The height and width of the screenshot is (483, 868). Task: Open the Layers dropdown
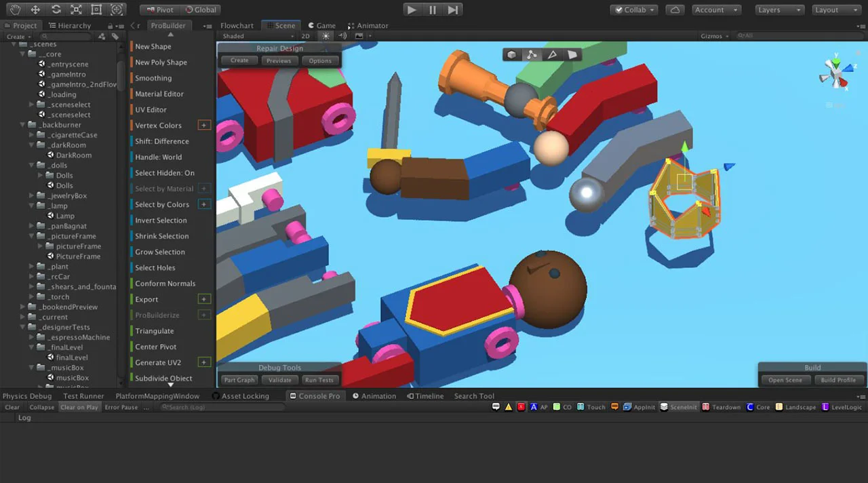pyautogui.click(x=780, y=9)
